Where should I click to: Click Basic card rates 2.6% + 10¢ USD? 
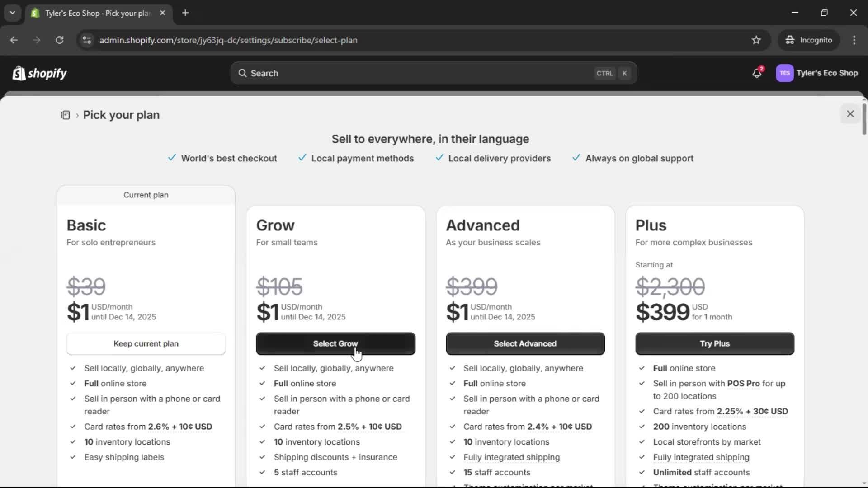tap(180, 427)
